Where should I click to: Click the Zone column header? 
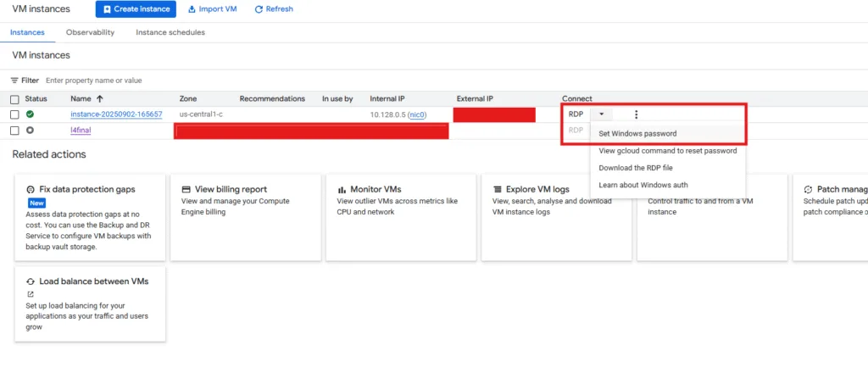pyautogui.click(x=188, y=98)
